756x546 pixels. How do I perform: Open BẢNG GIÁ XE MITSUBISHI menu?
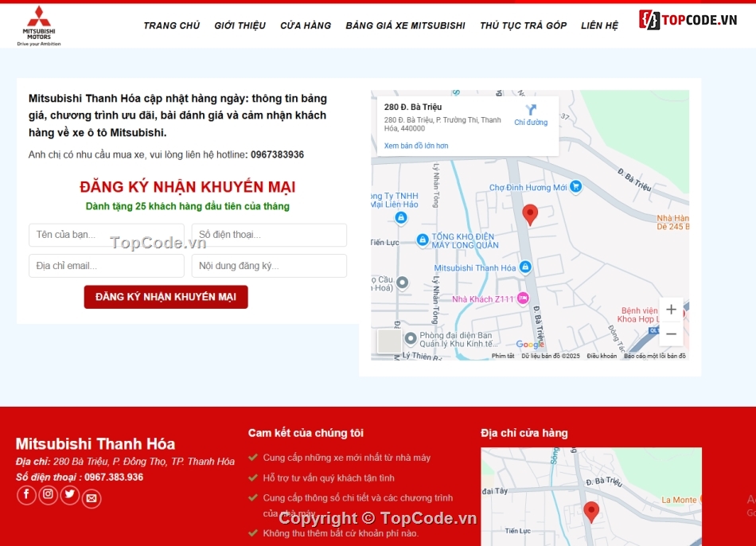click(406, 25)
